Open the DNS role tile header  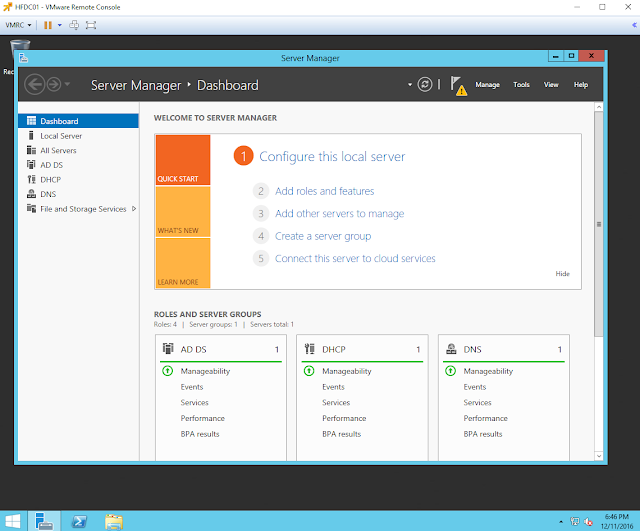pyautogui.click(x=504, y=349)
